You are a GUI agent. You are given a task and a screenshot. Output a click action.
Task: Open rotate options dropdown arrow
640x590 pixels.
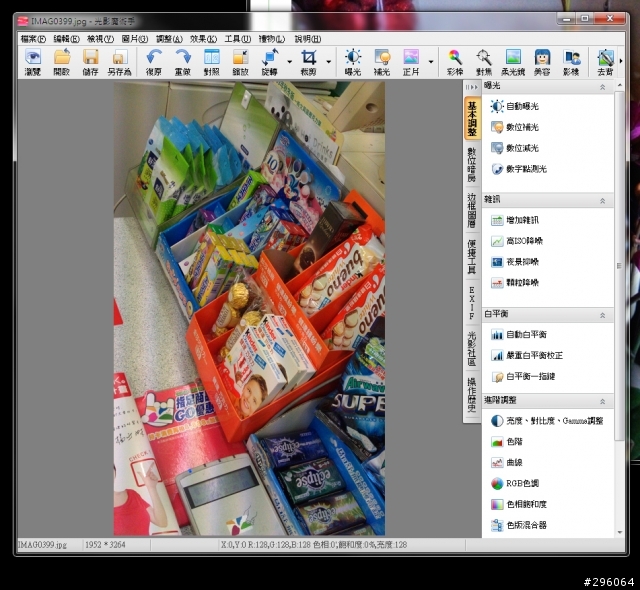click(289, 62)
